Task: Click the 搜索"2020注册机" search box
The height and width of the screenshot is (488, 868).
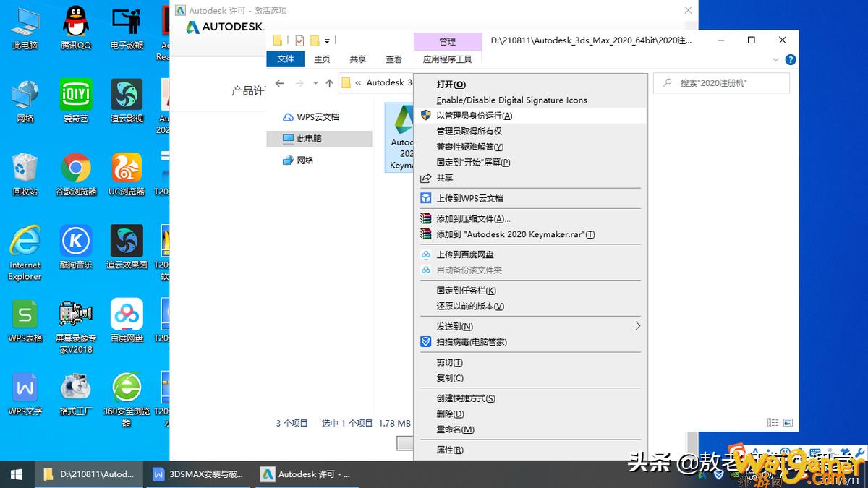Action: click(x=721, y=83)
